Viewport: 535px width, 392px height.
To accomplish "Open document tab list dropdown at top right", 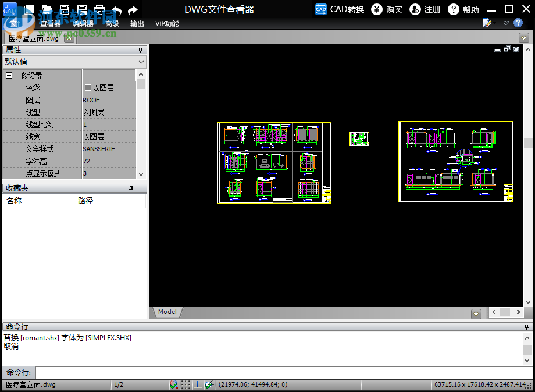I will [524, 38].
